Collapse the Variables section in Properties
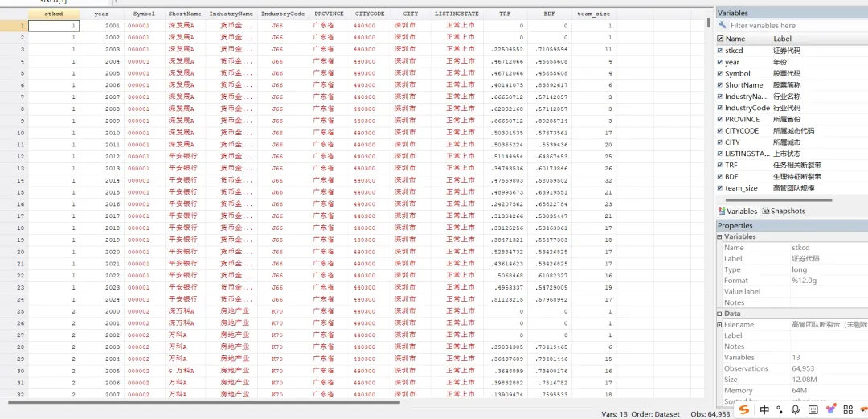This screenshot has height=419, width=868. (719, 236)
